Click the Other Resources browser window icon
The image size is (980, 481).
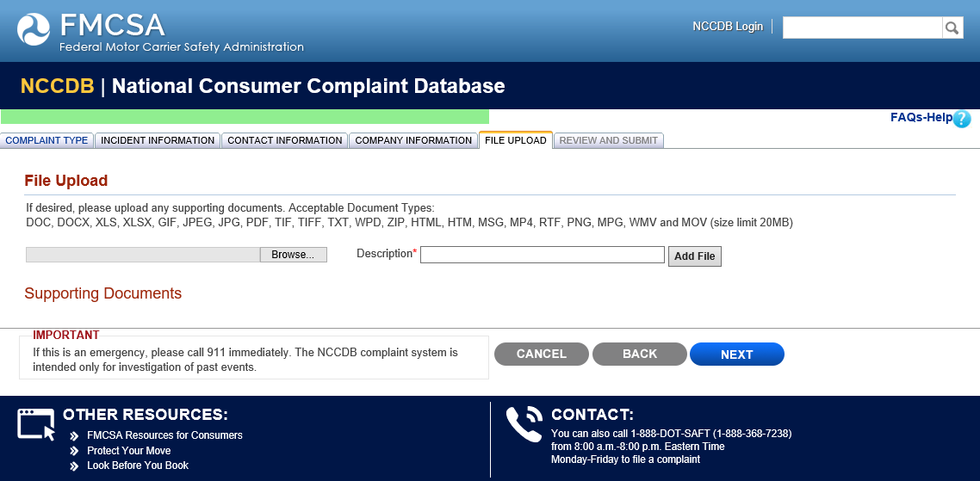[x=36, y=425]
